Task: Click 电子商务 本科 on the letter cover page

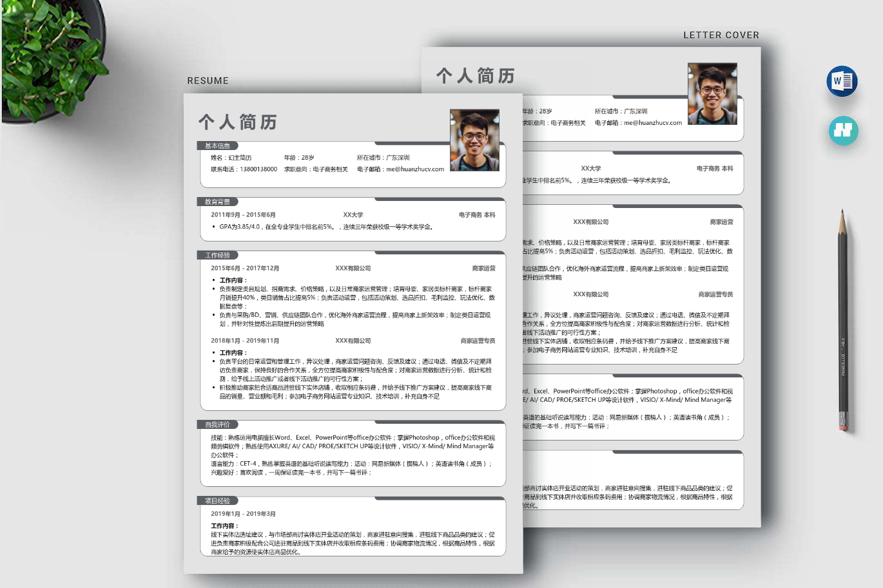Action: tap(715, 169)
